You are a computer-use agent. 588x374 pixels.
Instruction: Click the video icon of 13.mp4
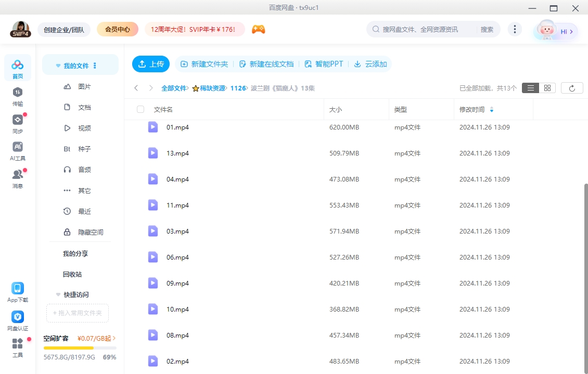tap(152, 153)
